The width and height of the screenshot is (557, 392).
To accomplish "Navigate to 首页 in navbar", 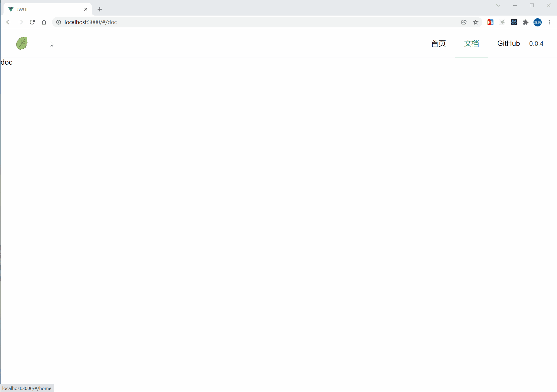I will click(438, 43).
